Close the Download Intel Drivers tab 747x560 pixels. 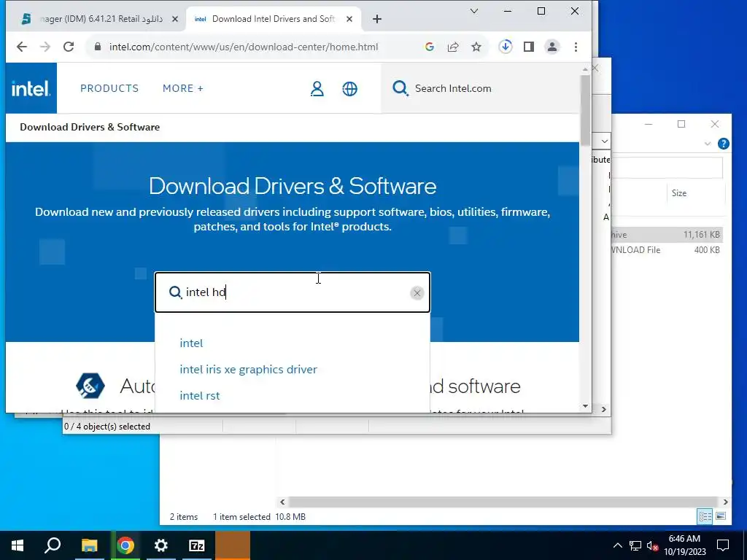coord(349,19)
